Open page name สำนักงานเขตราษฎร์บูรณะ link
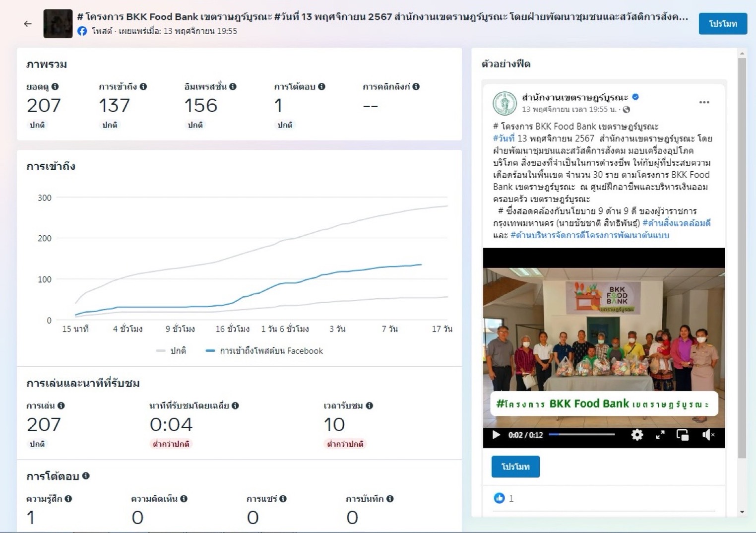This screenshot has height=533, width=756. tap(575, 97)
